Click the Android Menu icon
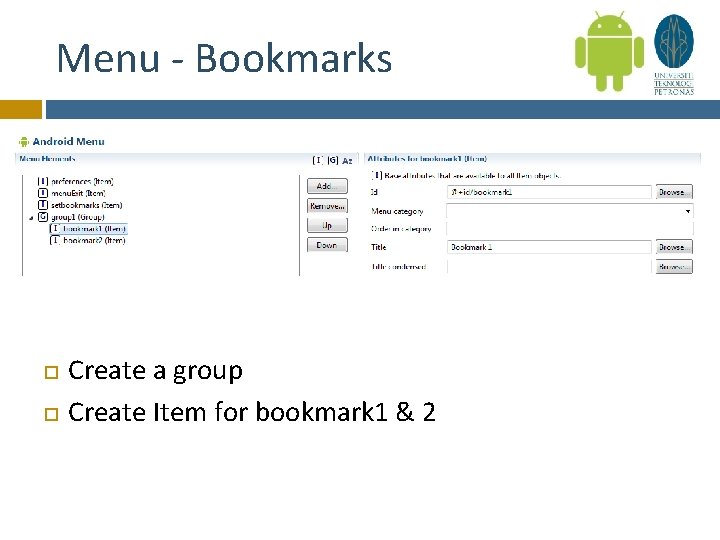720x540 pixels. [x=24, y=142]
